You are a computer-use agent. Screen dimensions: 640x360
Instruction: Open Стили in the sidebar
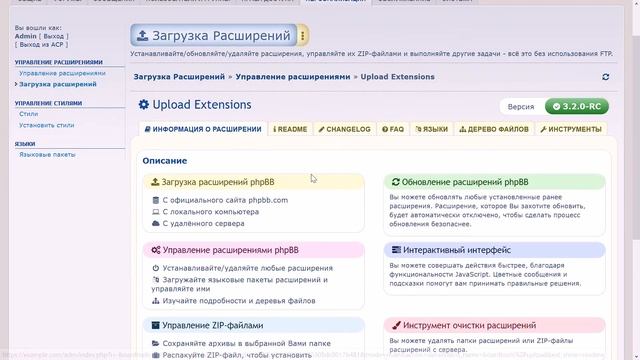[29, 114]
